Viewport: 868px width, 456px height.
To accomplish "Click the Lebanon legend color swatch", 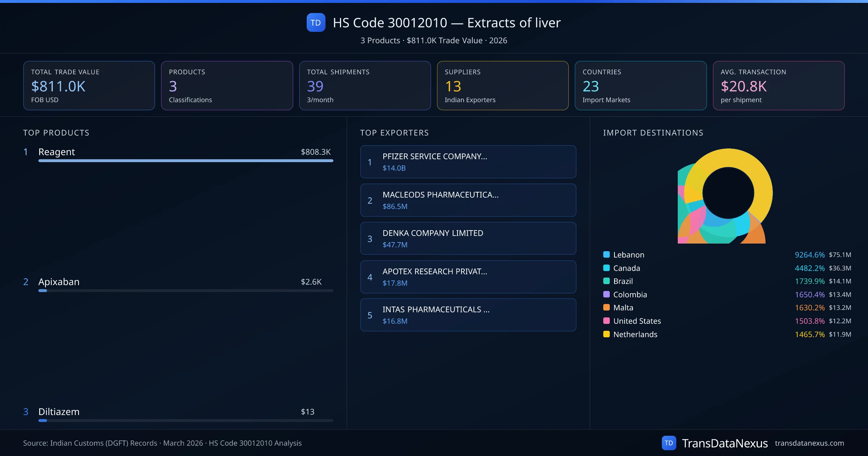I will pos(607,255).
